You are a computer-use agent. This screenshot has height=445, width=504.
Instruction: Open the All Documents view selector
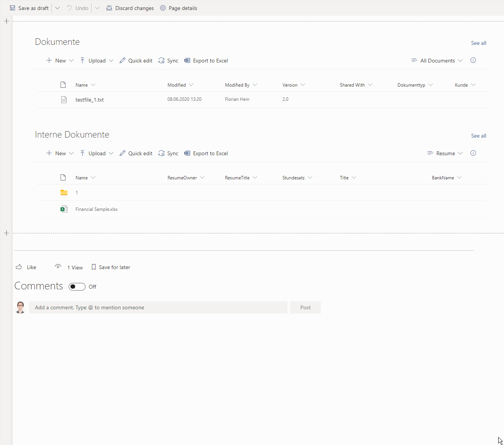(x=437, y=61)
